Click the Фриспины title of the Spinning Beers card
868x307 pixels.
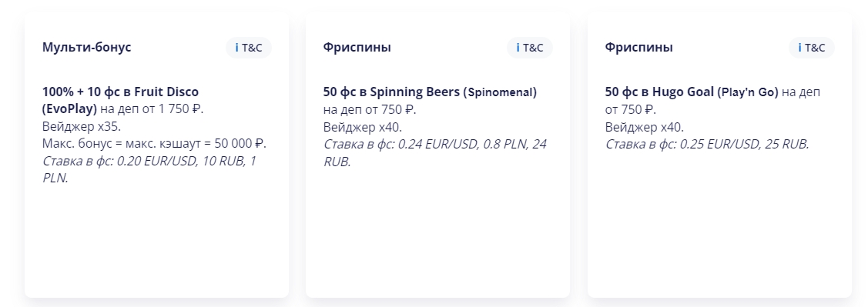[x=357, y=48]
